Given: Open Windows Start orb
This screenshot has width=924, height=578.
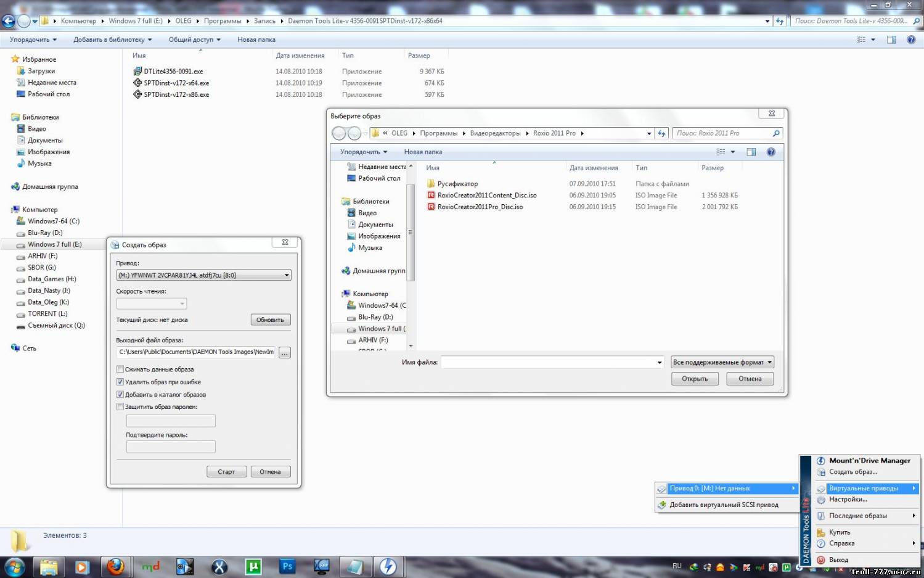Looking at the screenshot, I should pyautogui.click(x=14, y=566).
